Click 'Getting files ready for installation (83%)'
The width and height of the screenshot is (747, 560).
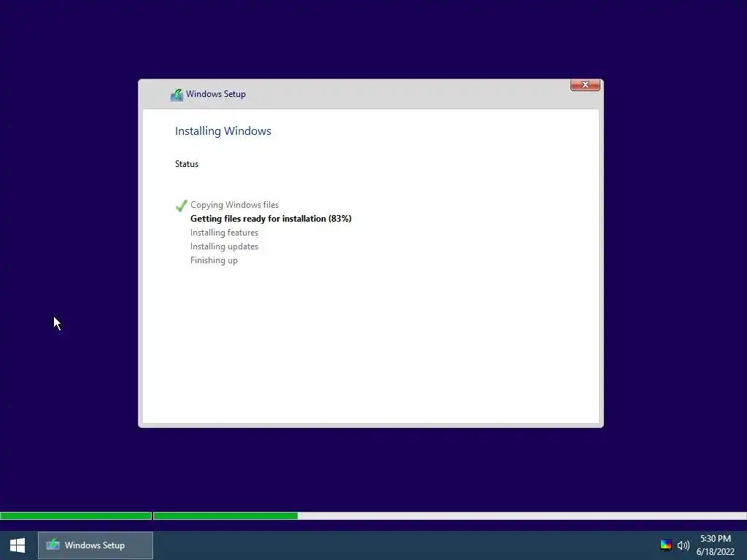click(271, 219)
